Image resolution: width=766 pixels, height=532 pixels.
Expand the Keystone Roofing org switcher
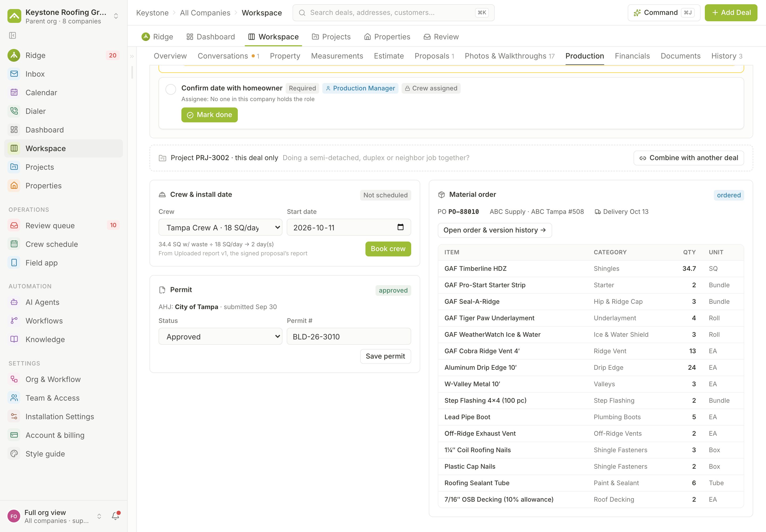coord(116,16)
